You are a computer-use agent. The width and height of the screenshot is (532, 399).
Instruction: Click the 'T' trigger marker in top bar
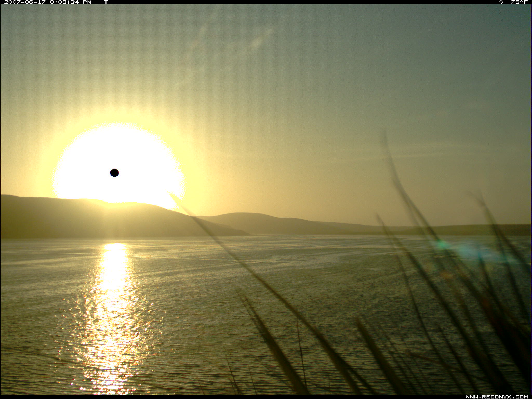click(106, 2)
